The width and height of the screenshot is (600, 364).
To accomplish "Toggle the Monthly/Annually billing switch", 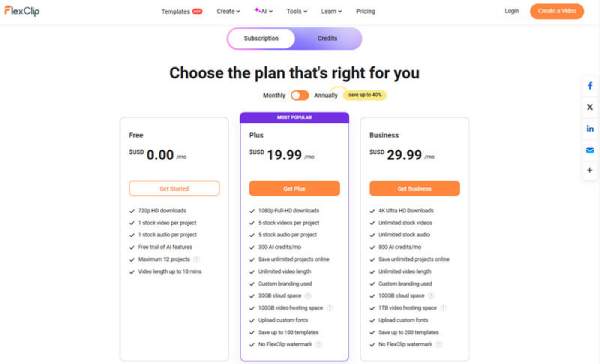I will click(300, 95).
